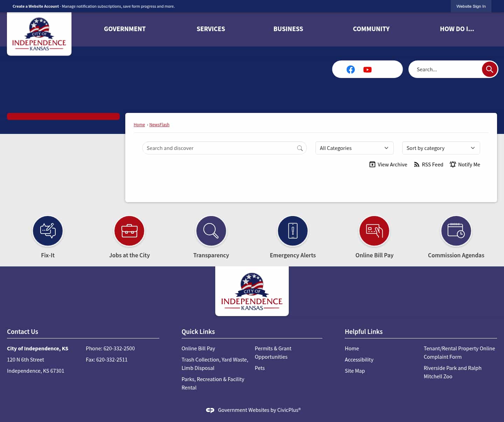Click the magnifier in Search and discover

click(300, 148)
